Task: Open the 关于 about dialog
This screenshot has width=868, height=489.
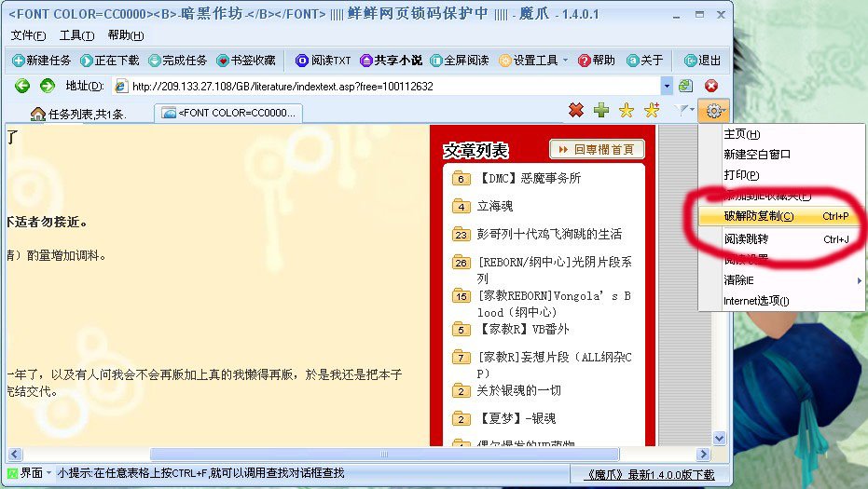Action: point(645,61)
